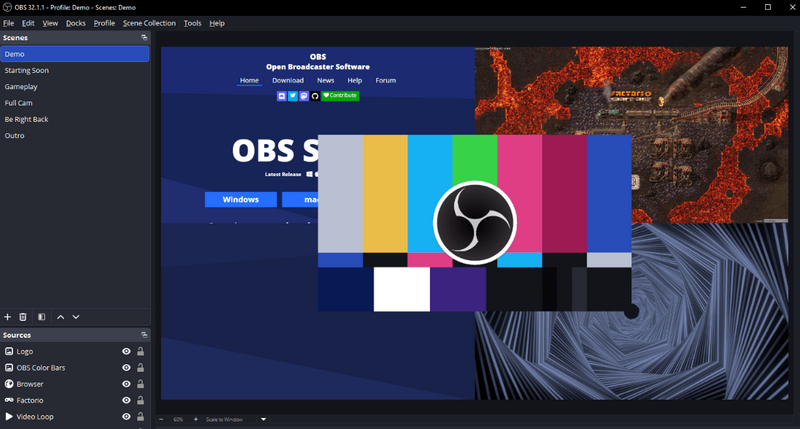This screenshot has width=800, height=429.
Task: Lock the Factorio source
Action: click(140, 400)
